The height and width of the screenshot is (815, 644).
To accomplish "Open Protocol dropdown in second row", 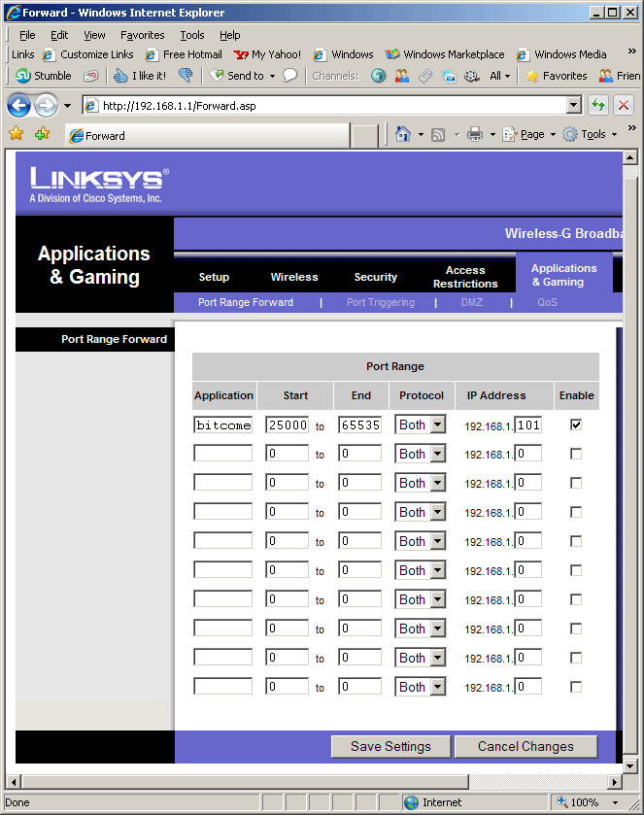I will point(420,454).
